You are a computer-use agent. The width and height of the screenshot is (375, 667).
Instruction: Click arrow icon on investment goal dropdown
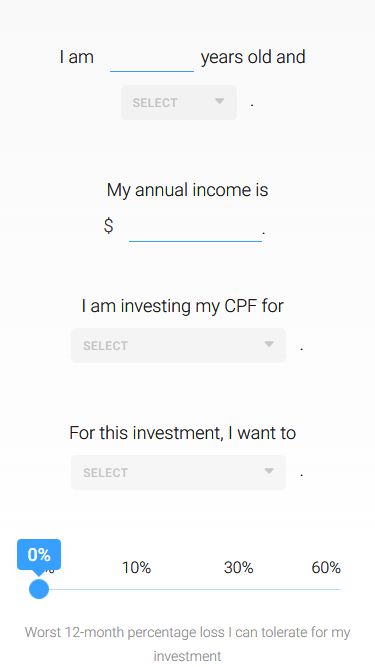pos(269,471)
